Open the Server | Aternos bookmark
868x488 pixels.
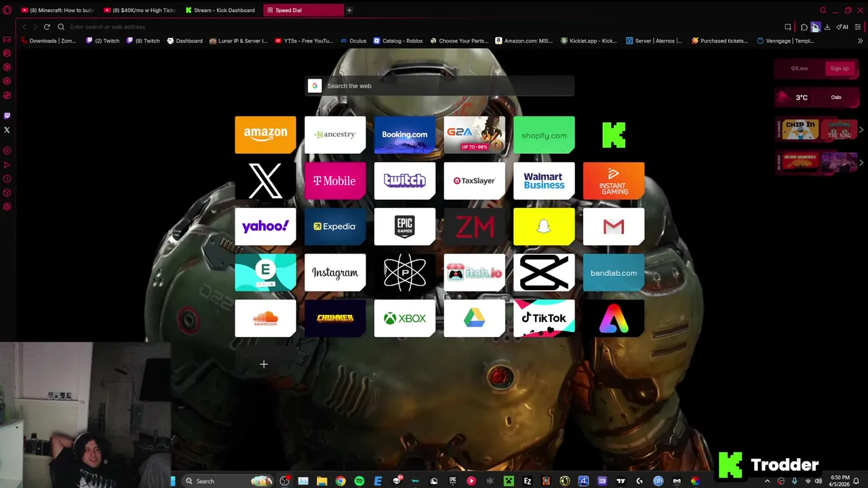[654, 41]
